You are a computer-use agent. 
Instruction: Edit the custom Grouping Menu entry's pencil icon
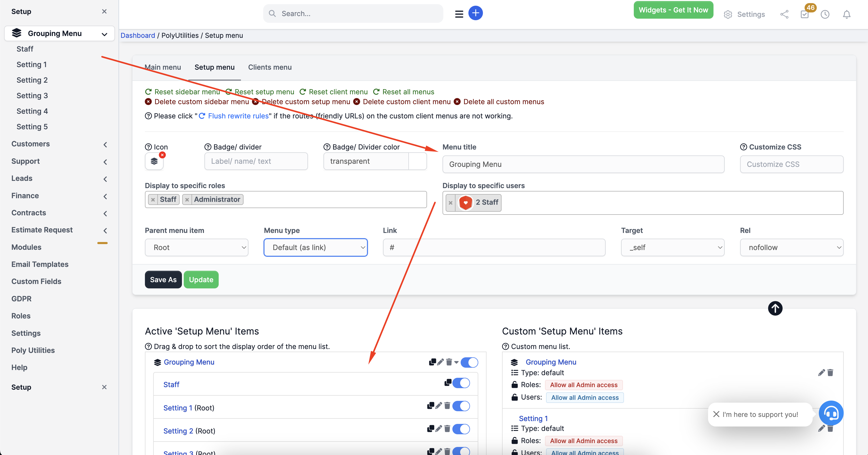821,373
